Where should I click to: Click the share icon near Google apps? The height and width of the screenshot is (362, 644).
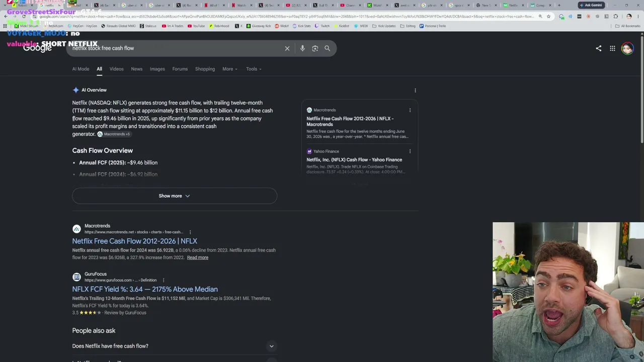click(598, 48)
